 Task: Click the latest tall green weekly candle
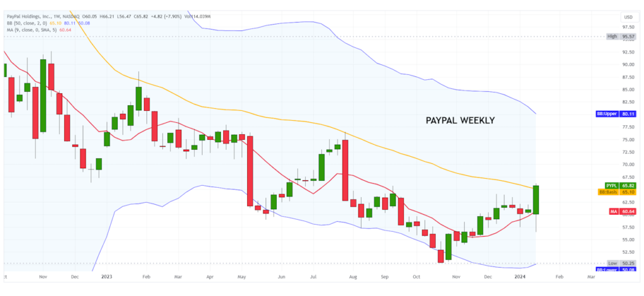coord(536,200)
